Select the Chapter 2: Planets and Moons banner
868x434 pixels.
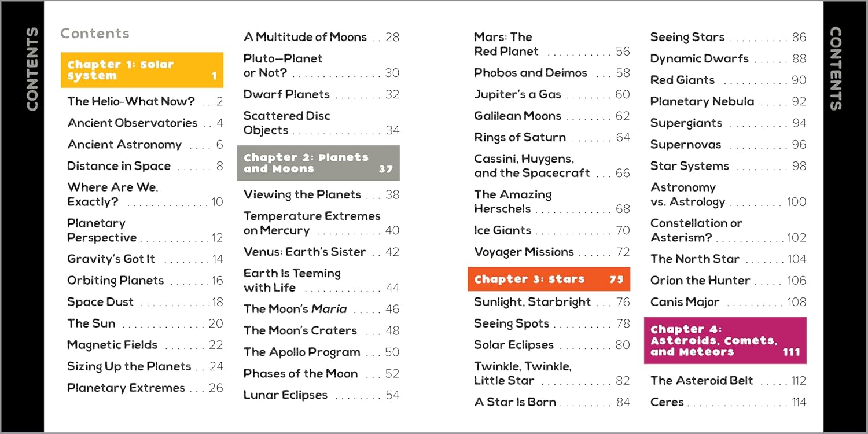coord(318,163)
